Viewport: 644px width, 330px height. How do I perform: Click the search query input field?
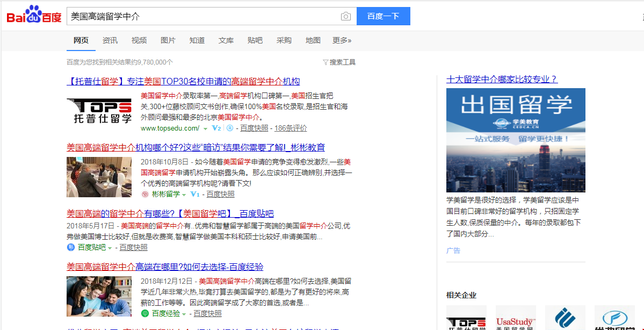204,17
